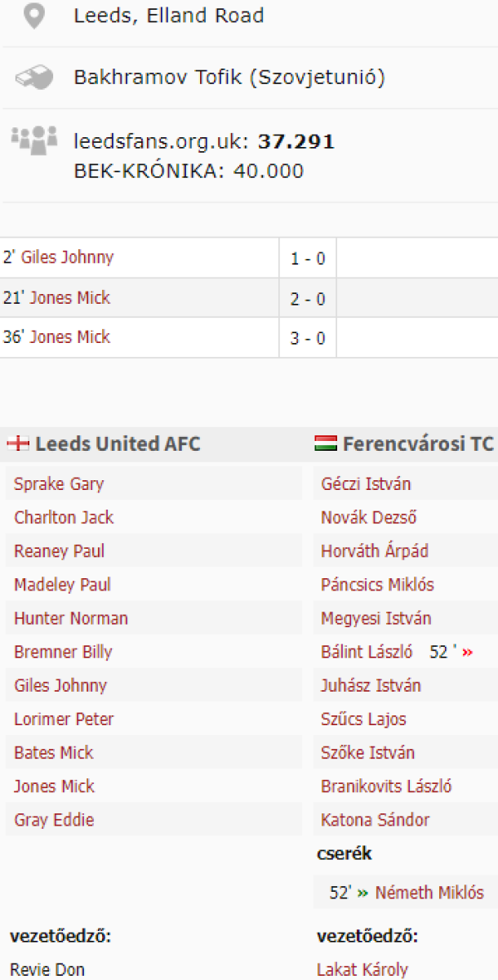Click the attendance crowd icon
This screenshot has width=498, height=980.
tap(33, 140)
